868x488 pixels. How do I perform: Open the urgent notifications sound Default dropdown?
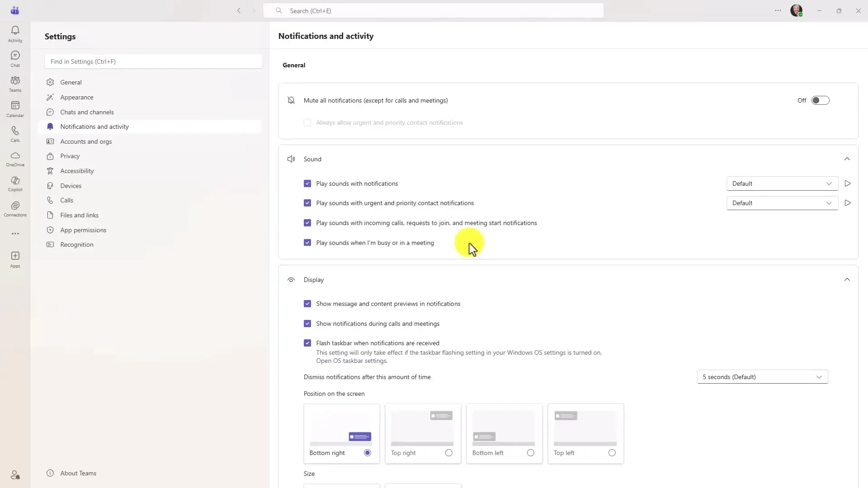[x=782, y=203]
